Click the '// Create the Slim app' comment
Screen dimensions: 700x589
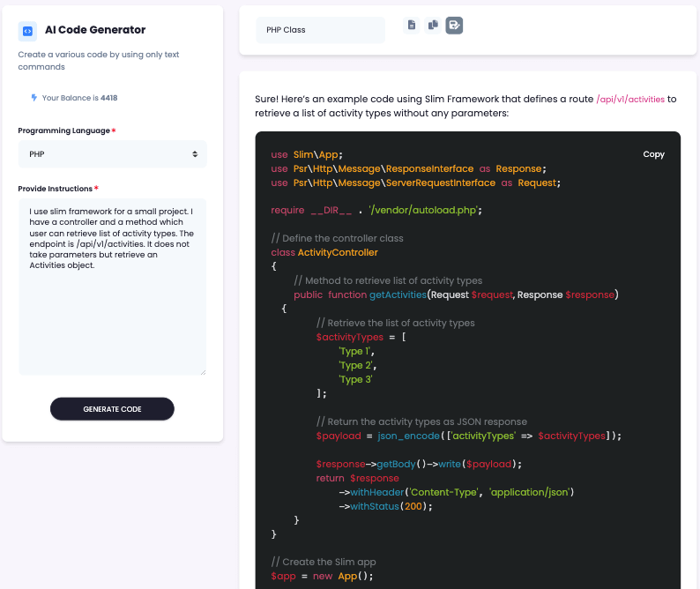324,562
